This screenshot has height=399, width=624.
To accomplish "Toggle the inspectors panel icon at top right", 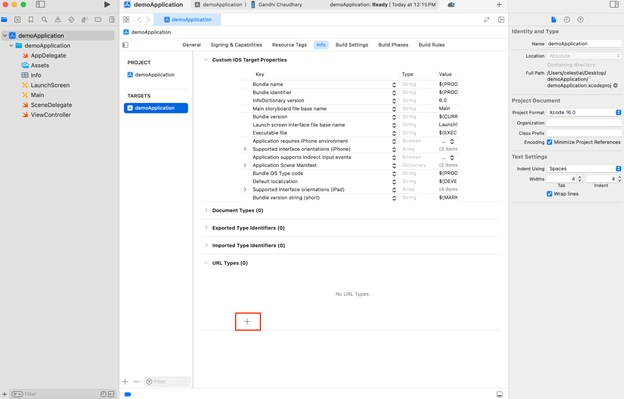I will point(614,5).
